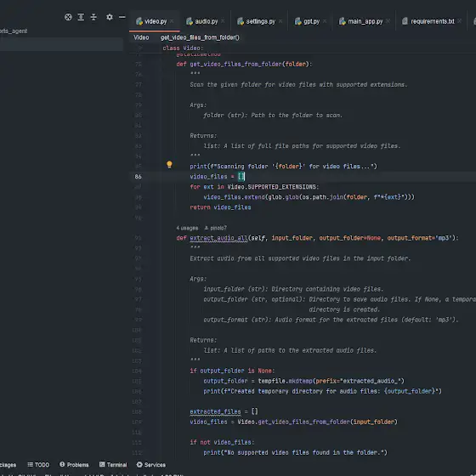The image size is (476, 476).
Task: Click the Select Opened File target icon
Action: (68, 17)
